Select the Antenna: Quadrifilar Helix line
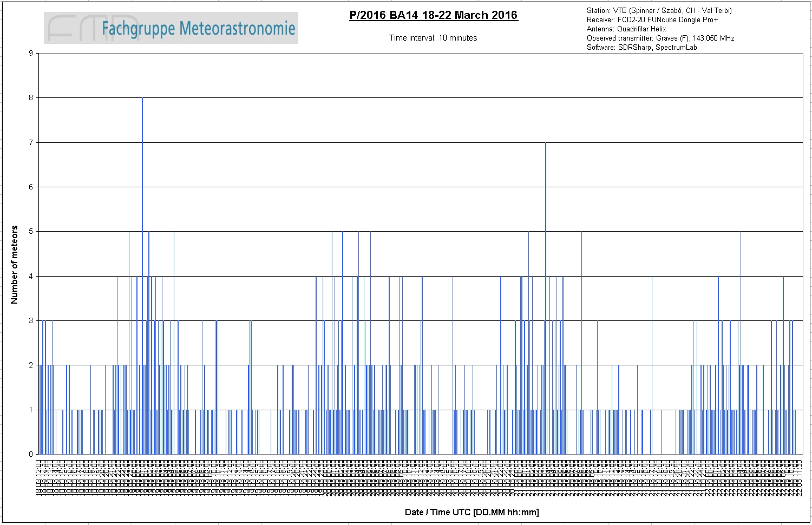Screen dimensions: 812x525 626,29
